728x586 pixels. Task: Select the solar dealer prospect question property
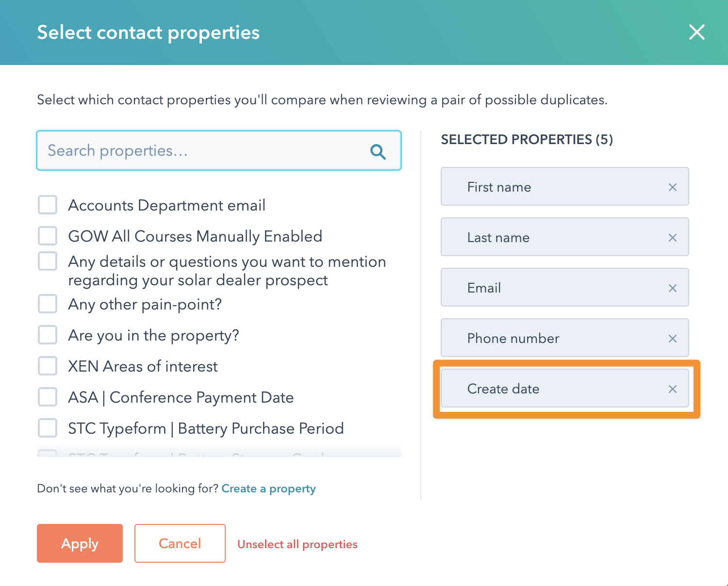[47, 261]
